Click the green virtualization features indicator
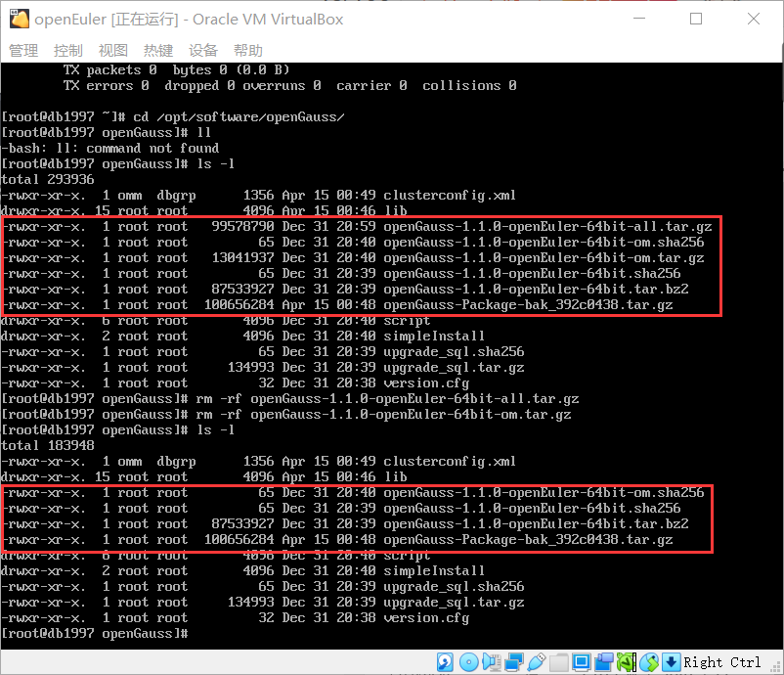 (x=626, y=662)
